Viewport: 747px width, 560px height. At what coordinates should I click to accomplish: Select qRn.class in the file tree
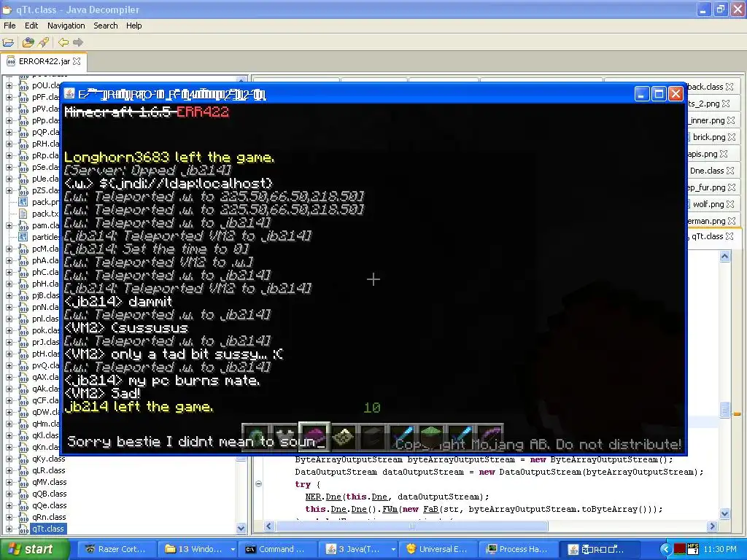pyautogui.click(x=49, y=517)
